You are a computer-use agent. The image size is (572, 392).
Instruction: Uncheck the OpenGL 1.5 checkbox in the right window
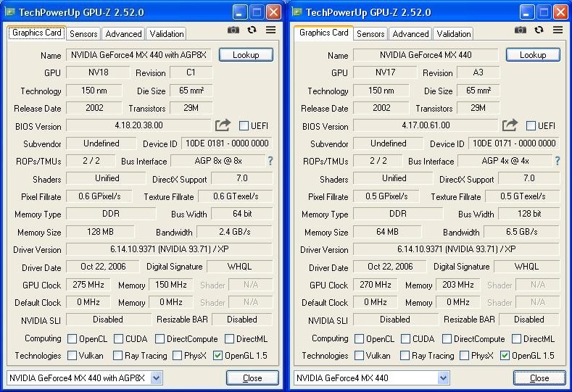tap(505, 355)
